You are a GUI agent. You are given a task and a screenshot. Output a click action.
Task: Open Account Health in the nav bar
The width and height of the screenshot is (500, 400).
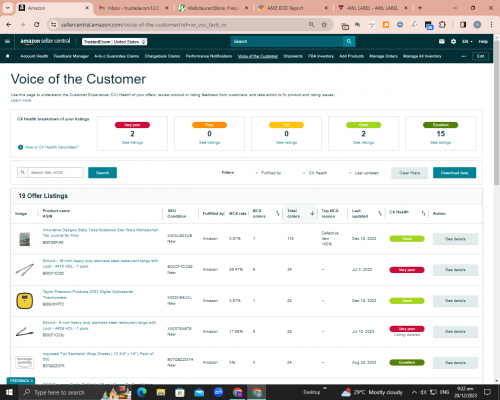coord(34,56)
